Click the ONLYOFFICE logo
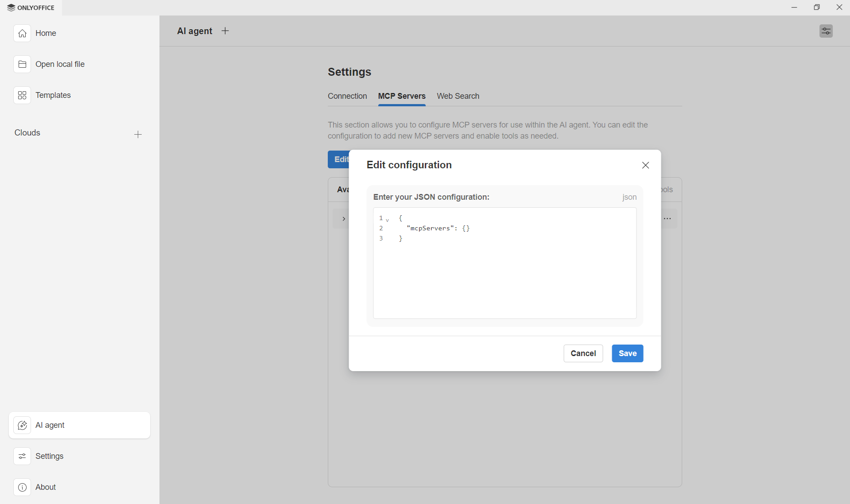The width and height of the screenshot is (850, 504). pos(30,8)
